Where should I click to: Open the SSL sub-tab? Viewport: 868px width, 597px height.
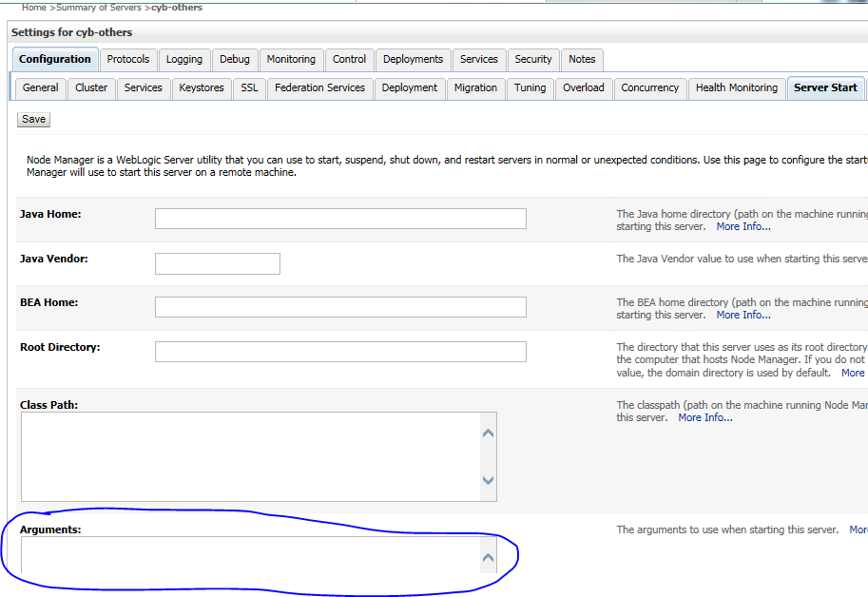[249, 88]
